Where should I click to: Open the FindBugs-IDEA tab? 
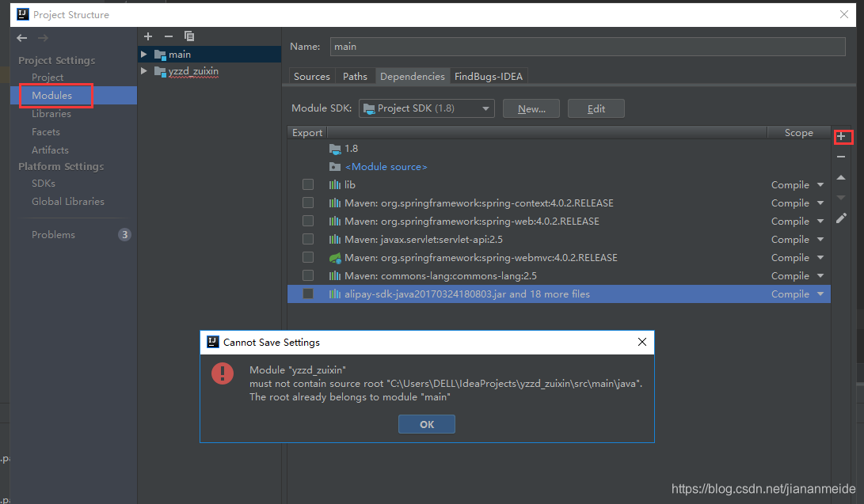coord(489,76)
